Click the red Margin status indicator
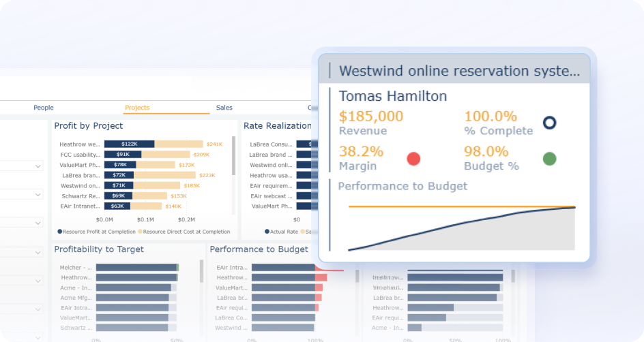 tap(413, 159)
